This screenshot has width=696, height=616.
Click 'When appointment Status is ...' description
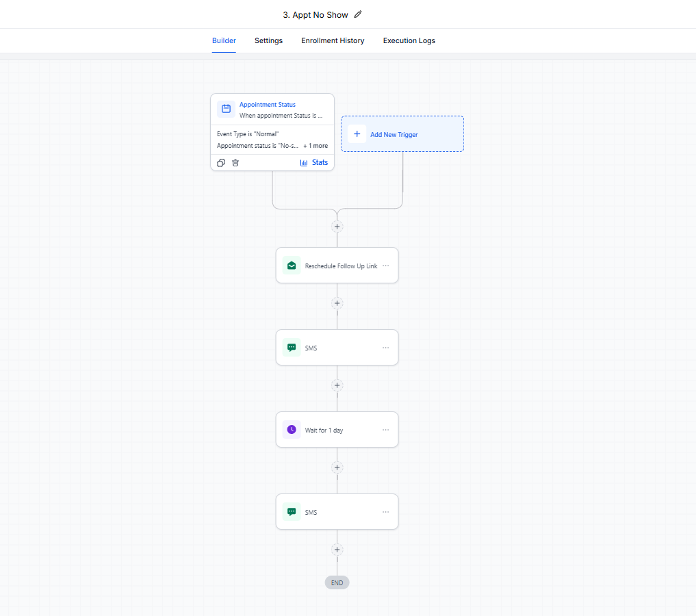[x=281, y=116]
